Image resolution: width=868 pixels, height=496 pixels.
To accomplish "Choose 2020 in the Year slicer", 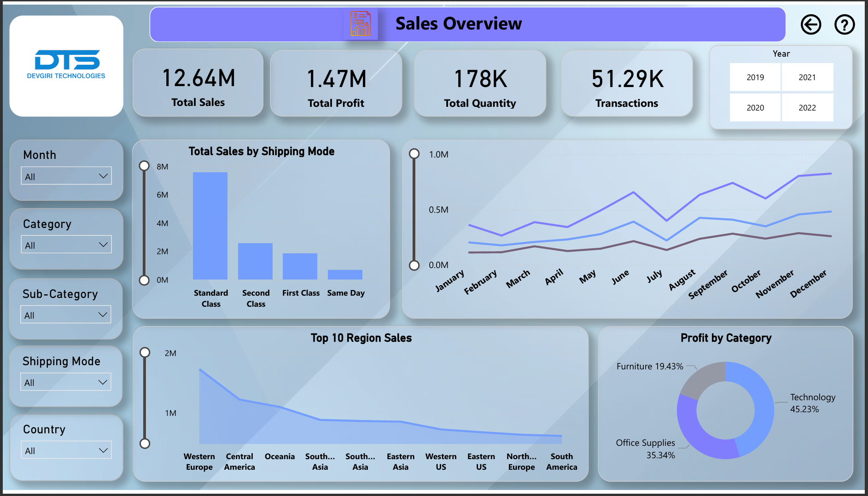I will [x=755, y=108].
